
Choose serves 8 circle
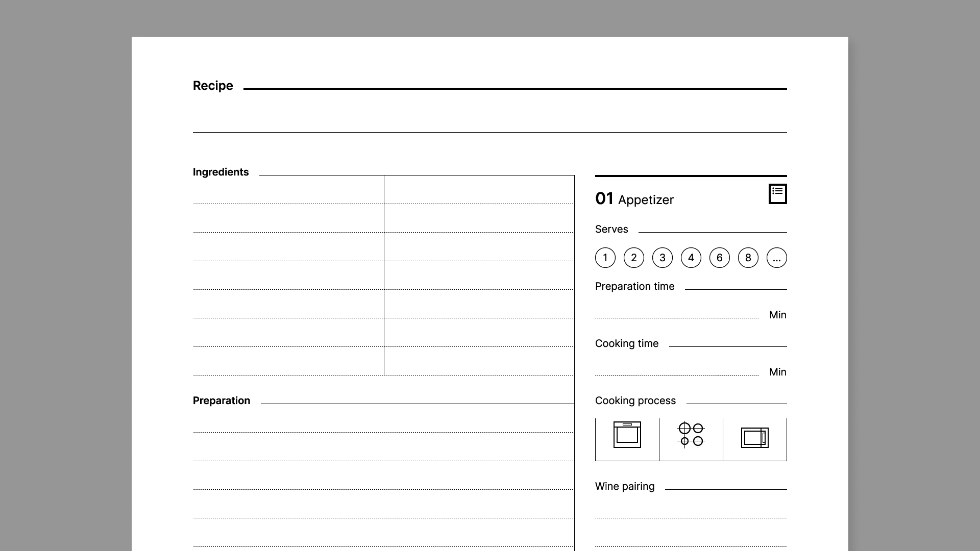(x=748, y=258)
